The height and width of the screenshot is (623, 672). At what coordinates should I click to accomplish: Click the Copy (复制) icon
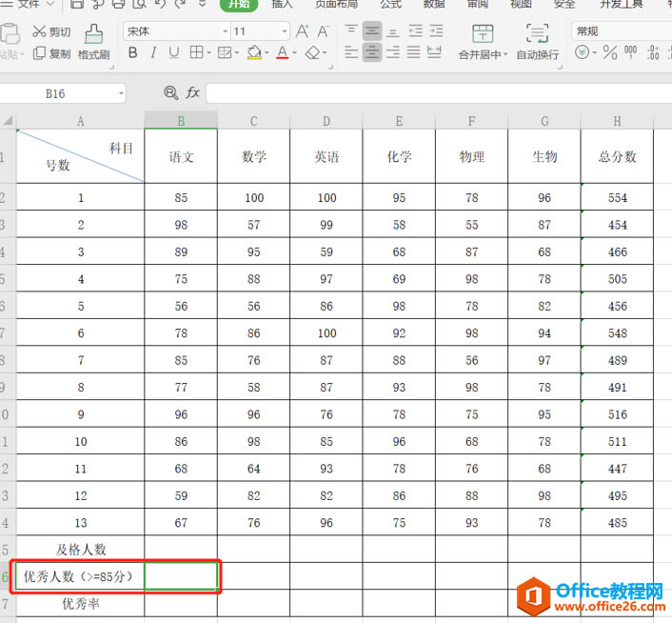(x=39, y=53)
